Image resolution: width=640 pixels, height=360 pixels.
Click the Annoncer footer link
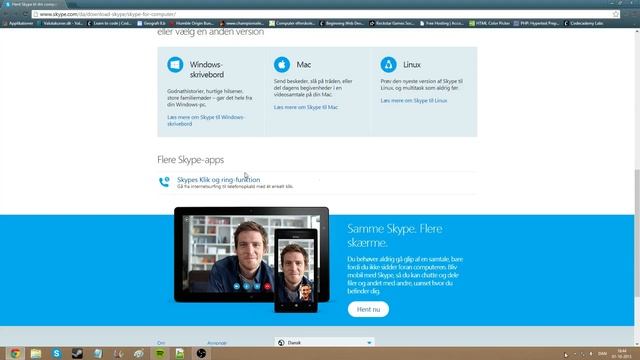click(x=217, y=343)
